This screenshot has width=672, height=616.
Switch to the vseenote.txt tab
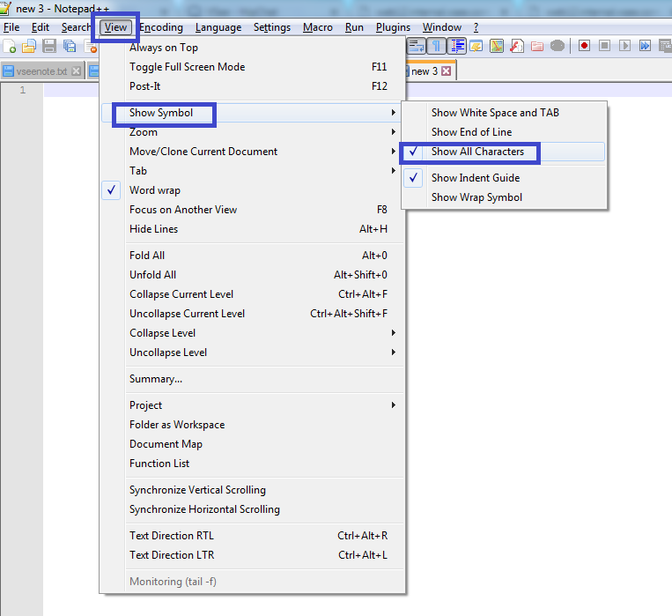41,71
